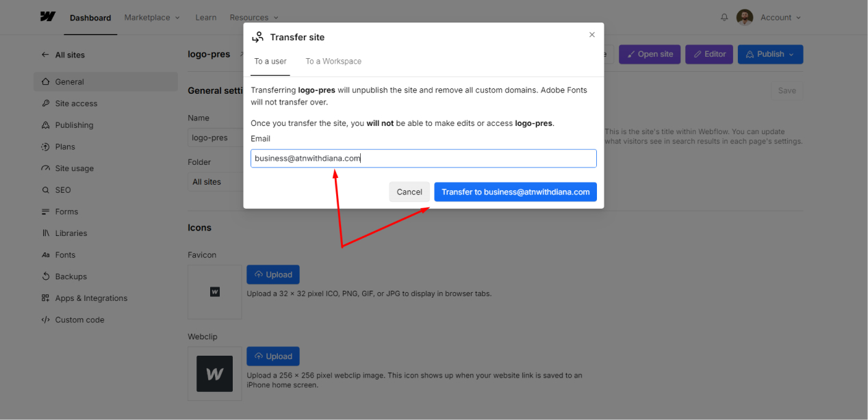Click the back arrow beside All sites

tap(45, 55)
